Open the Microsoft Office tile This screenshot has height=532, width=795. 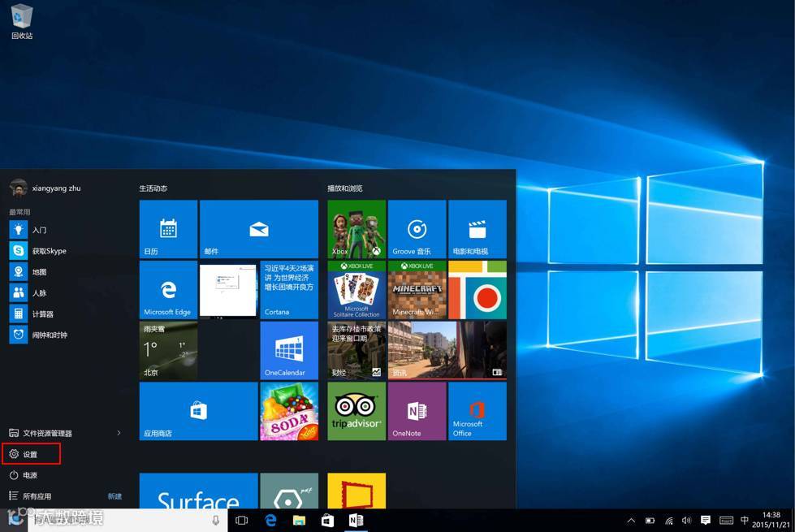(477, 411)
